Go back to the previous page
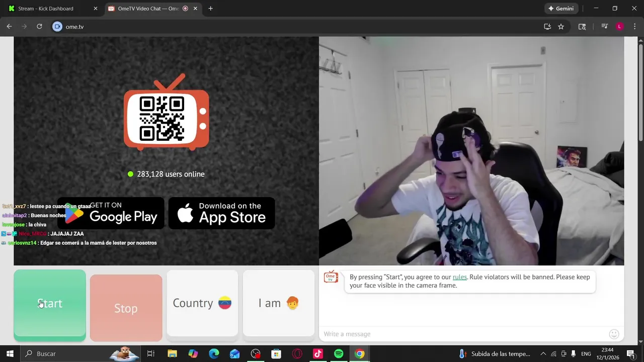Image resolution: width=644 pixels, height=362 pixels. (9, 27)
